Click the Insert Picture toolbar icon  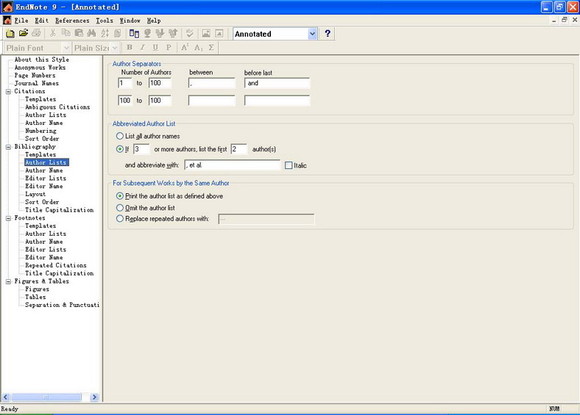tap(206, 34)
